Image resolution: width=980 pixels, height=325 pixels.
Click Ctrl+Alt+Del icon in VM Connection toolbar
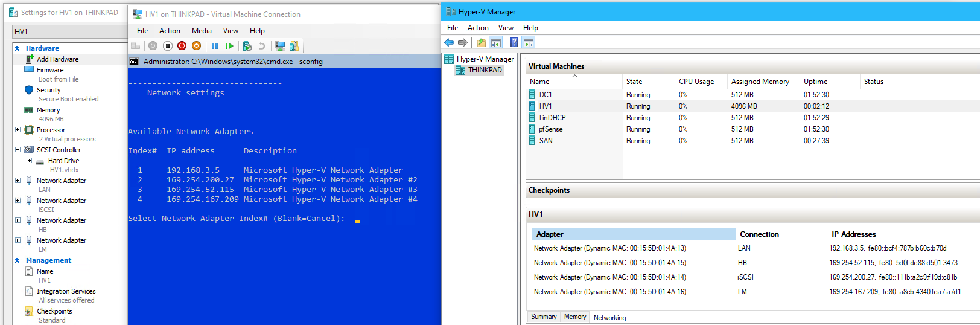coord(136,46)
